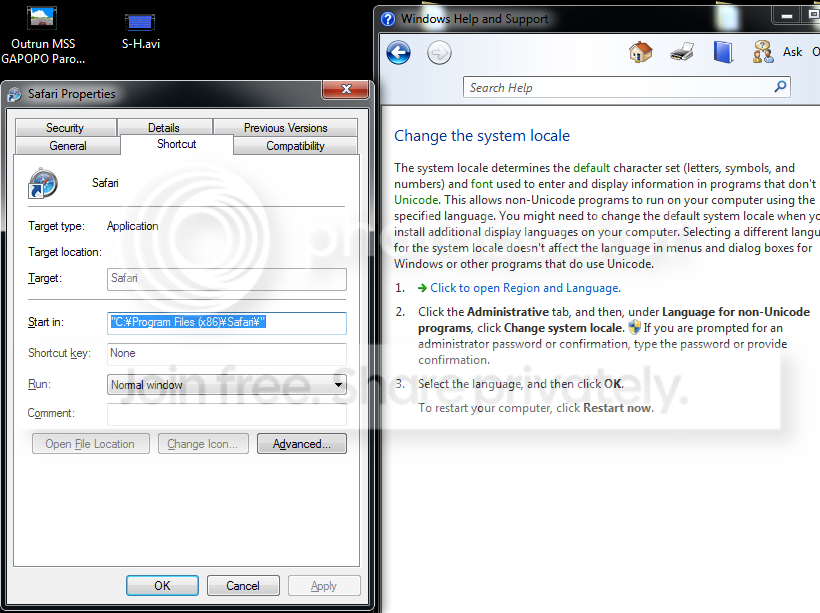The height and width of the screenshot is (613, 820).
Task: Click the 'Comment:' label
Action: click(x=51, y=413)
